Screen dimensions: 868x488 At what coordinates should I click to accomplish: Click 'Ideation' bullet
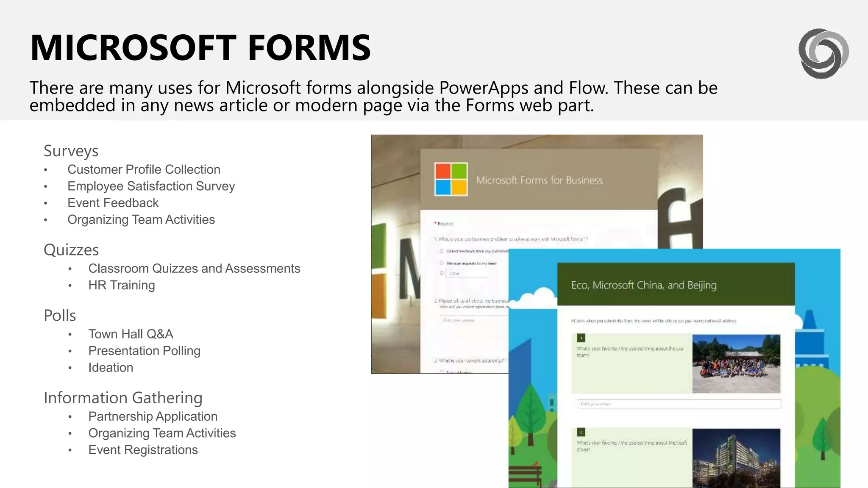111,368
